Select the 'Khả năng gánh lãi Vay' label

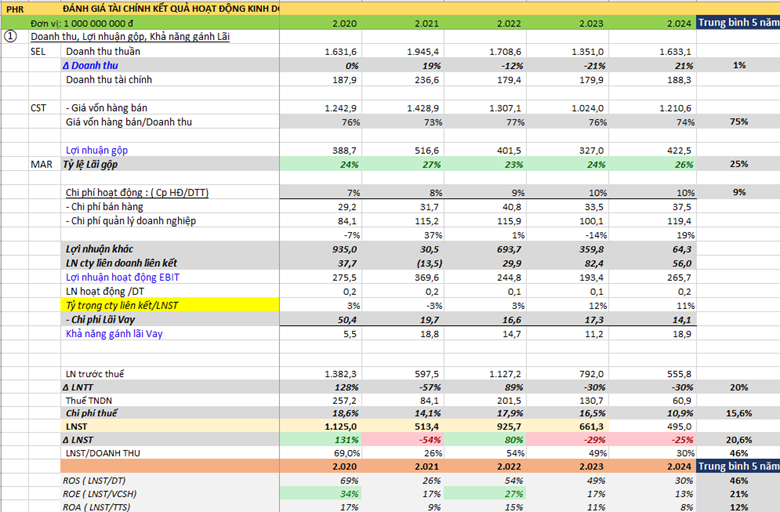pyautogui.click(x=114, y=334)
